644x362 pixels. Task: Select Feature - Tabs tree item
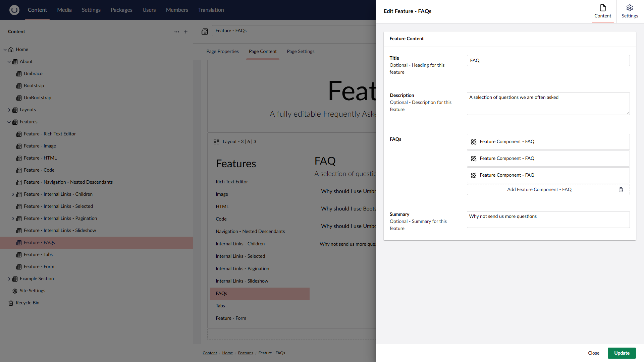38,254
